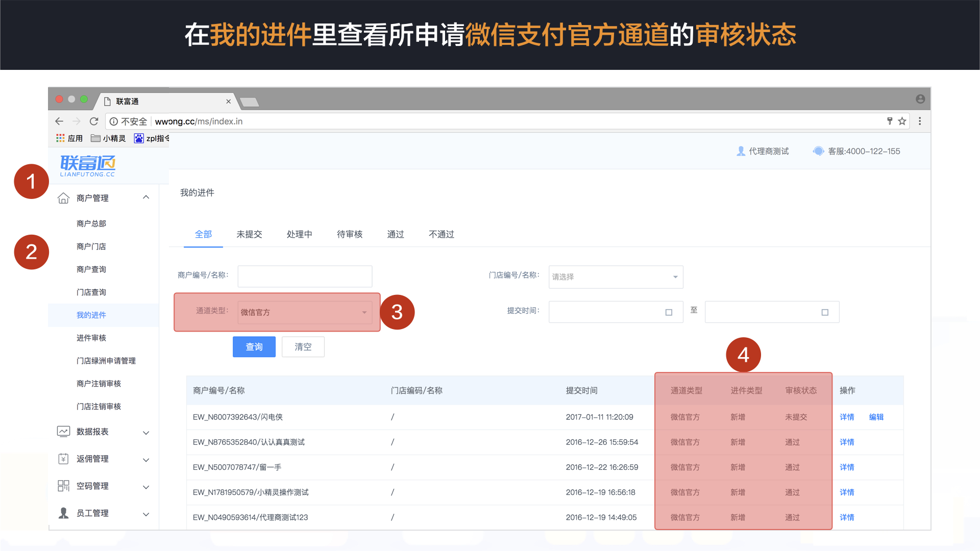
Task: Click the 商户编号/名称 input field
Action: click(x=305, y=276)
